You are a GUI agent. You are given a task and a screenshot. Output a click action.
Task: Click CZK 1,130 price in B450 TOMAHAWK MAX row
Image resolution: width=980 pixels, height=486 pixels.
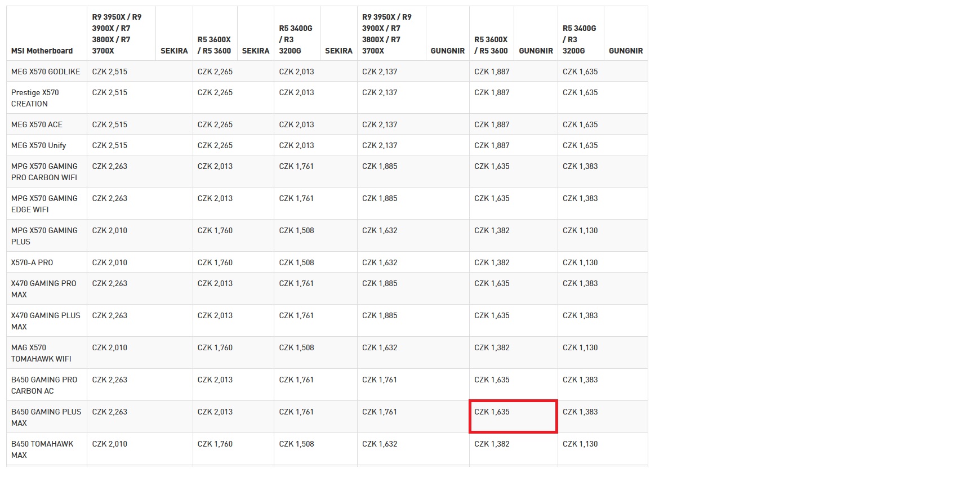click(580, 444)
